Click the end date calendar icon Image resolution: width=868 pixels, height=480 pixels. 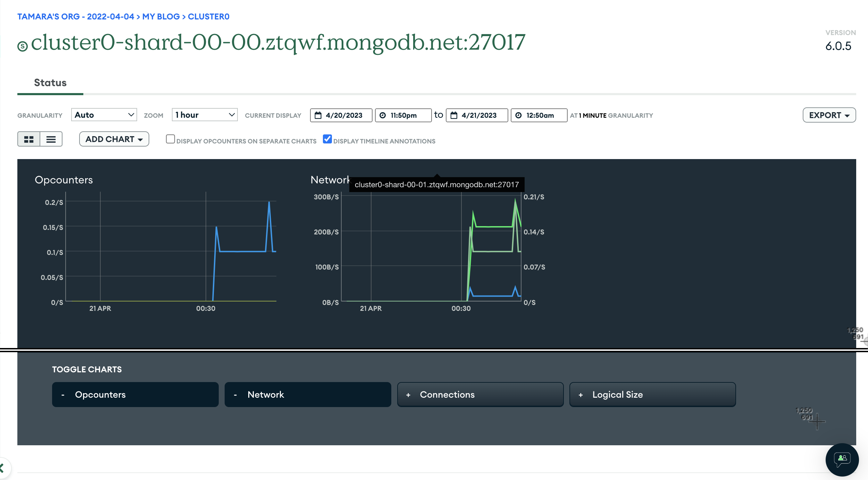[x=454, y=115]
